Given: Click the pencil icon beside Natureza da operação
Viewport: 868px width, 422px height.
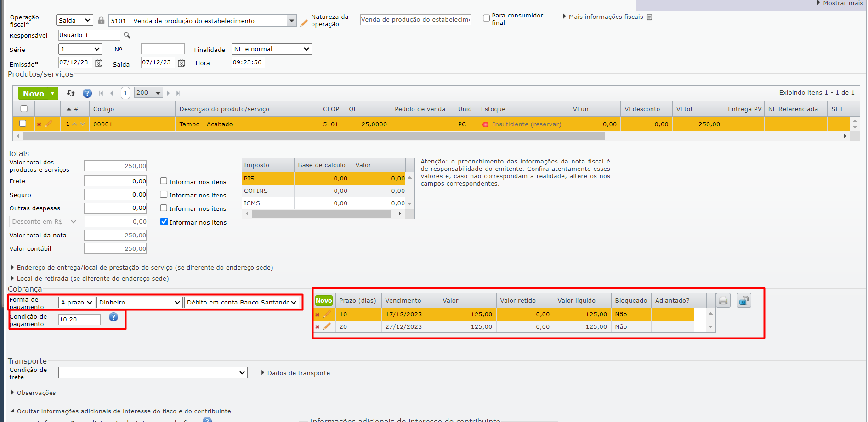Looking at the screenshot, I should click(304, 23).
